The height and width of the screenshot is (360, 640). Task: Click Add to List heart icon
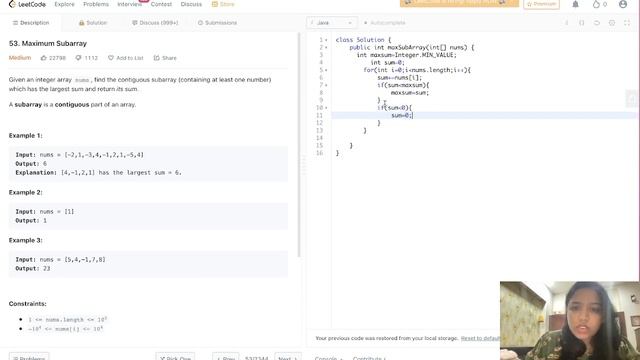(111, 58)
